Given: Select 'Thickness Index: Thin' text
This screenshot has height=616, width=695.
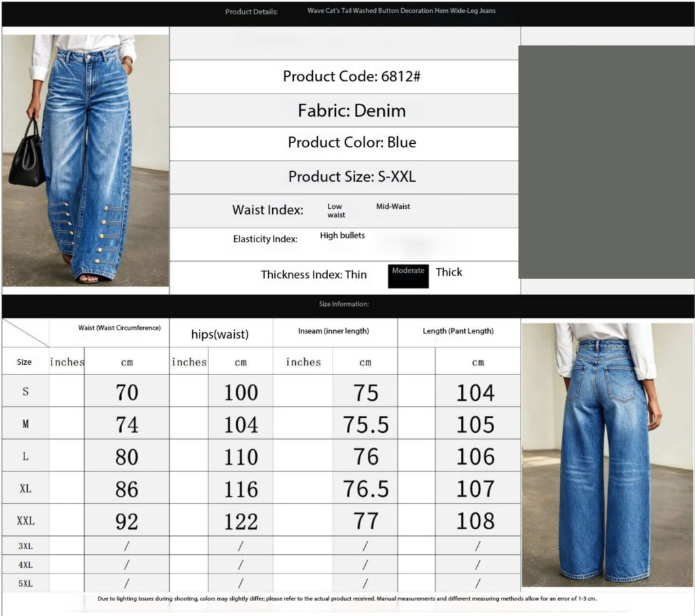Looking at the screenshot, I should click(314, 275).
